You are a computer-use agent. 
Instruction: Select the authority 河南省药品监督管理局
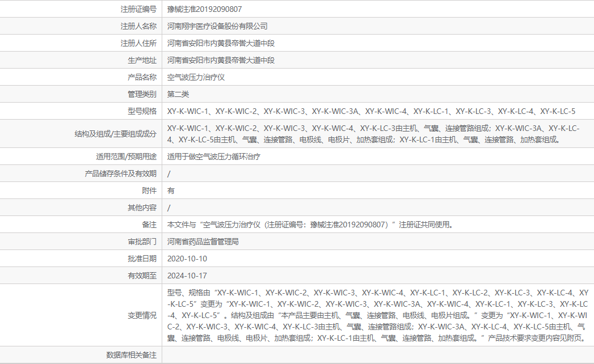(203, 242)
